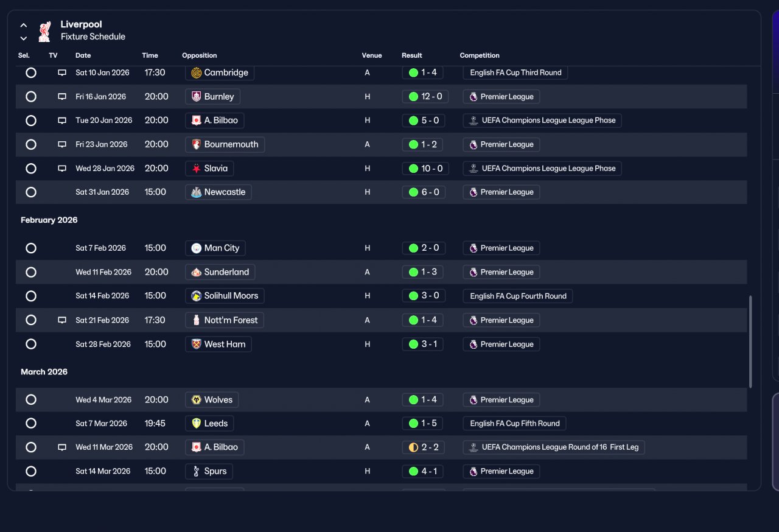This screenshot has height=532, width=779.
Task: Click the Leeds club badge
Action: click(x=196, y=424)
